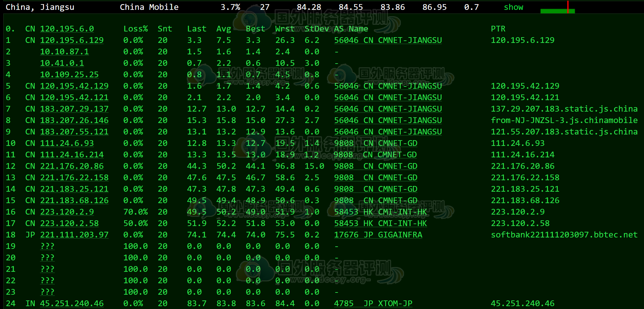The image size is (644, 309).
Task: Open IP link 183.207.29.137
Action: pyautogui.click(x=74, y=109)
